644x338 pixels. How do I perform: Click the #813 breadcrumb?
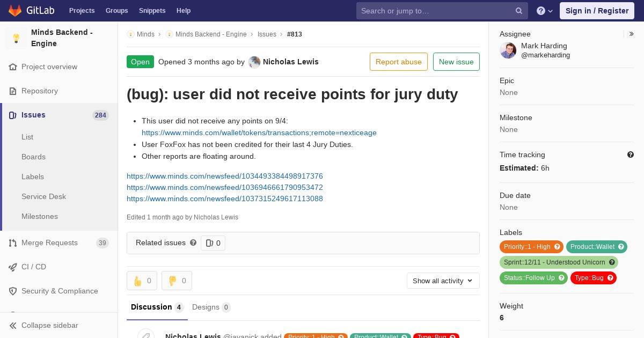(x=295, y=34)
